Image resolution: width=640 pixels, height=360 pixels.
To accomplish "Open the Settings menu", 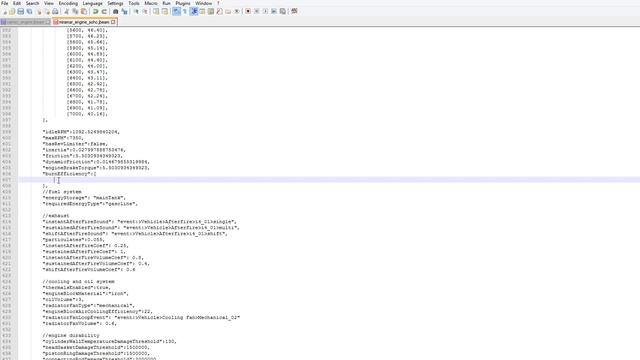I will coord(115,3).
